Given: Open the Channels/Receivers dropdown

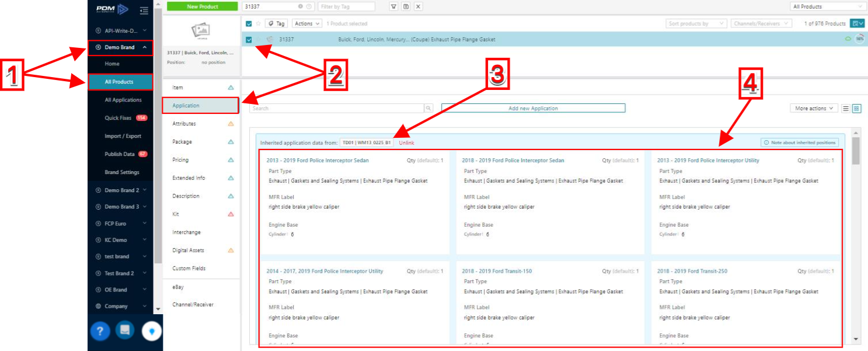Looking at the screenshot, I should pos(761,24).
